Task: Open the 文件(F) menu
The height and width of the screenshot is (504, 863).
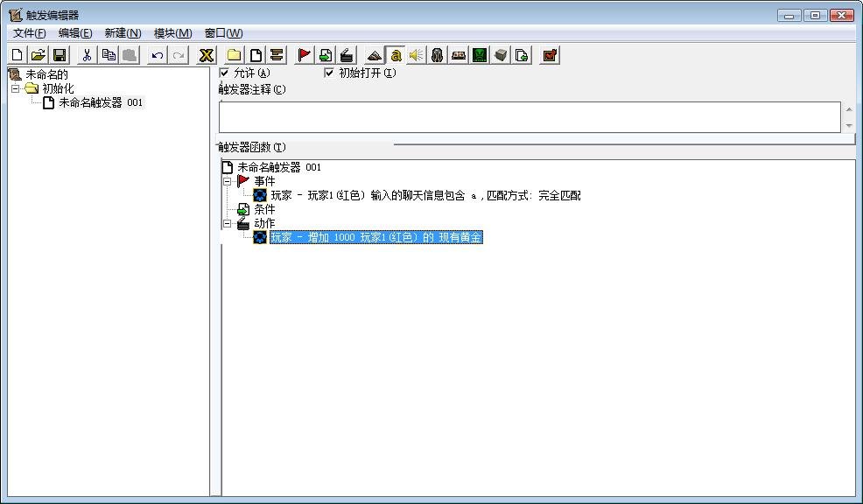Action: pyautogui.click(x=29, y=33)
